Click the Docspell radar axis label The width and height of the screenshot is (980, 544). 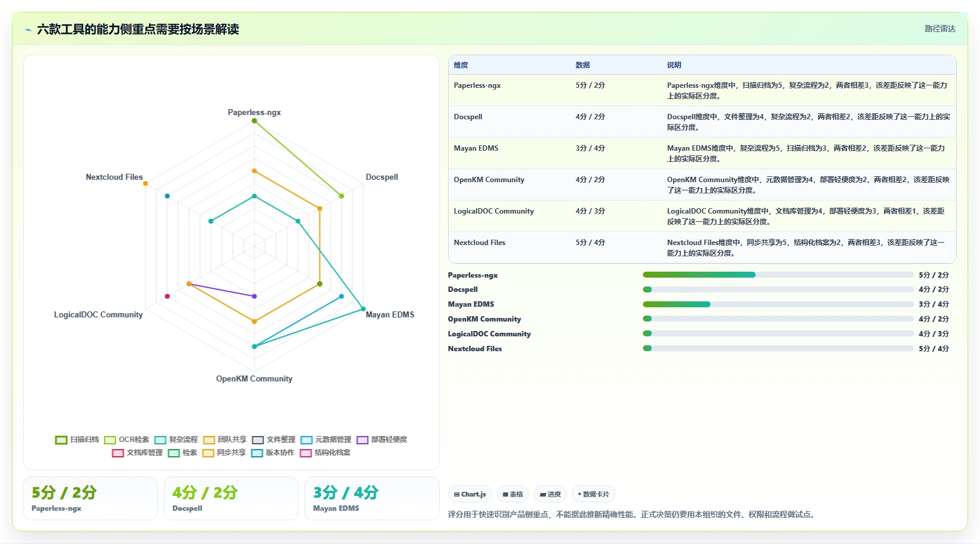tap(382, 177)
